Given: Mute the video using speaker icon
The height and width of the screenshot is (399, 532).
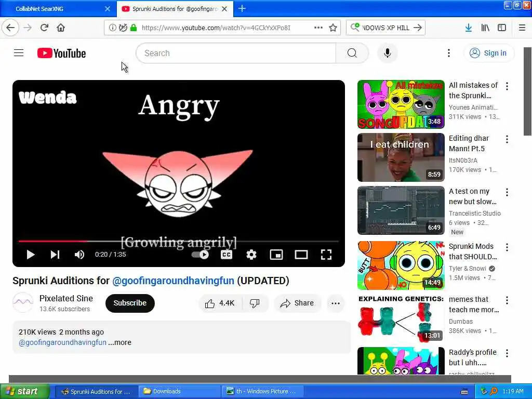Looking at the screenshot, I should tap(79, 255).
